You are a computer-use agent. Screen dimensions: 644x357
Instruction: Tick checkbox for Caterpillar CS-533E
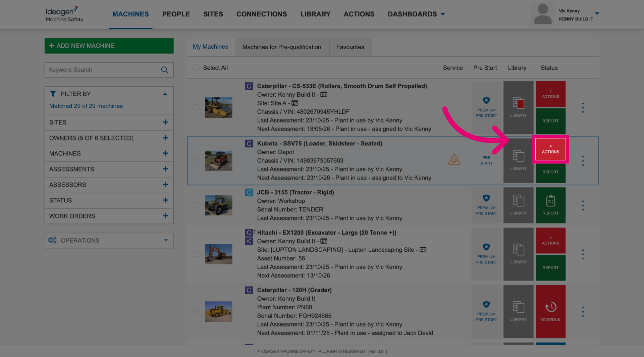tap(196, 107)
